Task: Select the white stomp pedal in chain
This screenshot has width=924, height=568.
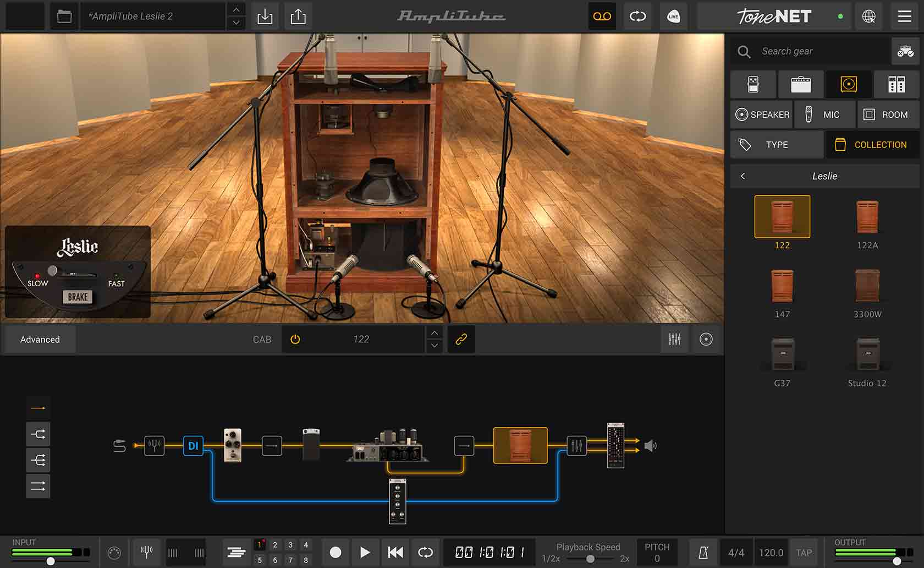Action: click(x=233, y=445)
